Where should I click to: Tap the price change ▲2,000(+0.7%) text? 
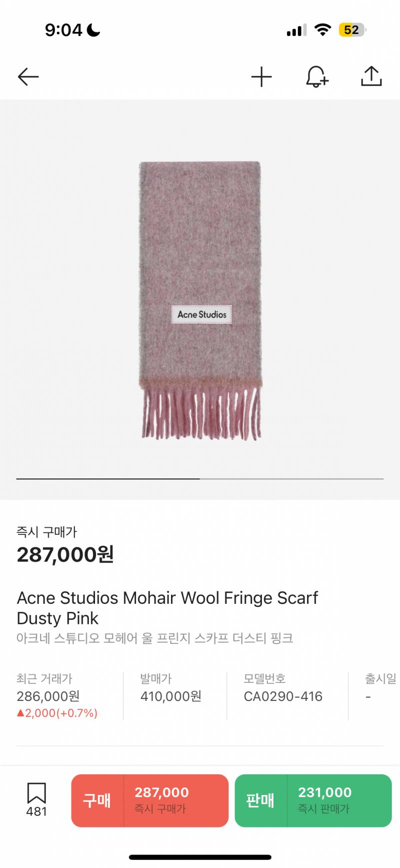coord(57,713)
